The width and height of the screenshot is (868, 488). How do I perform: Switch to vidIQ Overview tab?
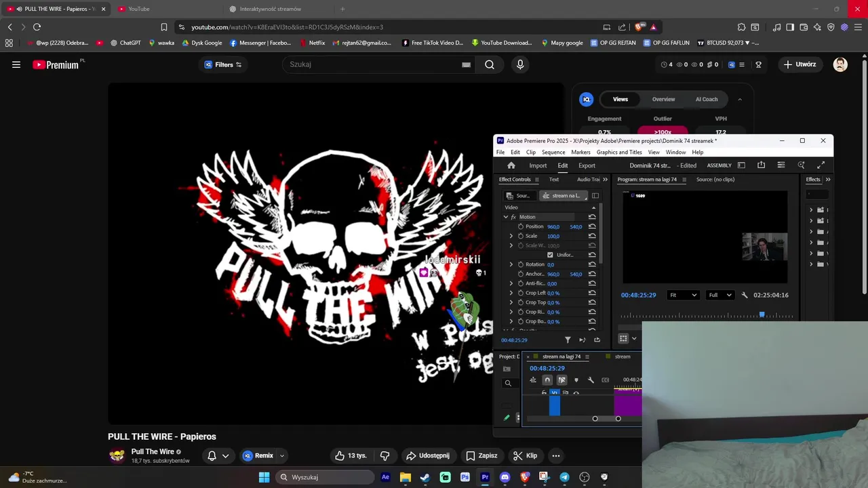[x=664, y=99]
